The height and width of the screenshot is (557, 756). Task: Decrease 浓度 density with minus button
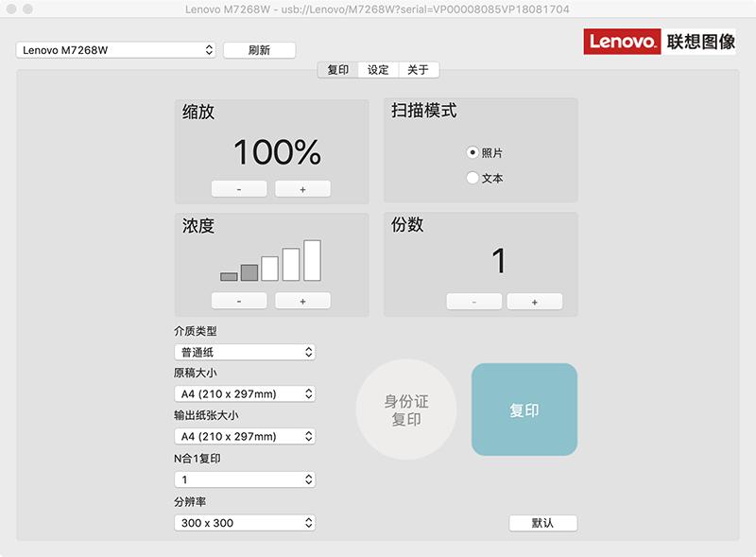click(x=239, y=301)
